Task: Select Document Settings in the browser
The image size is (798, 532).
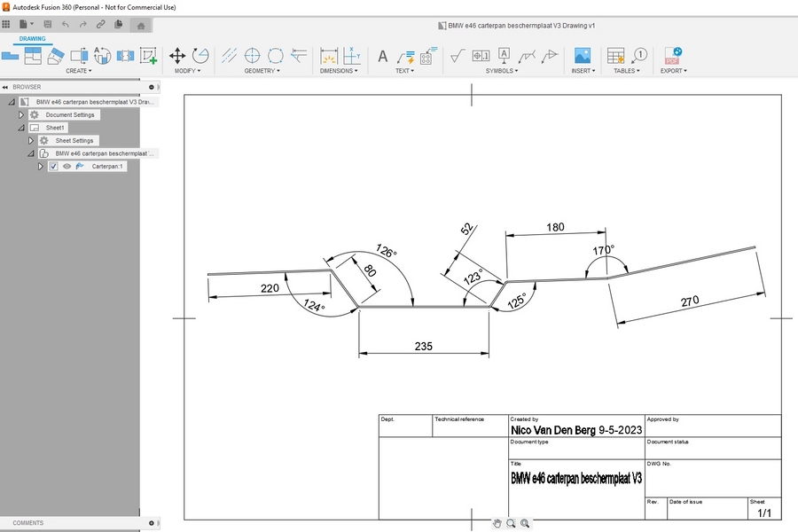Action: 70,115
